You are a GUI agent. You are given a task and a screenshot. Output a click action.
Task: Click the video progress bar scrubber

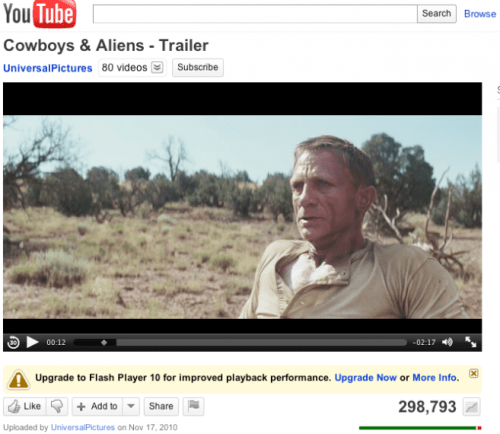pyautogui.click(x=104, y=342)
